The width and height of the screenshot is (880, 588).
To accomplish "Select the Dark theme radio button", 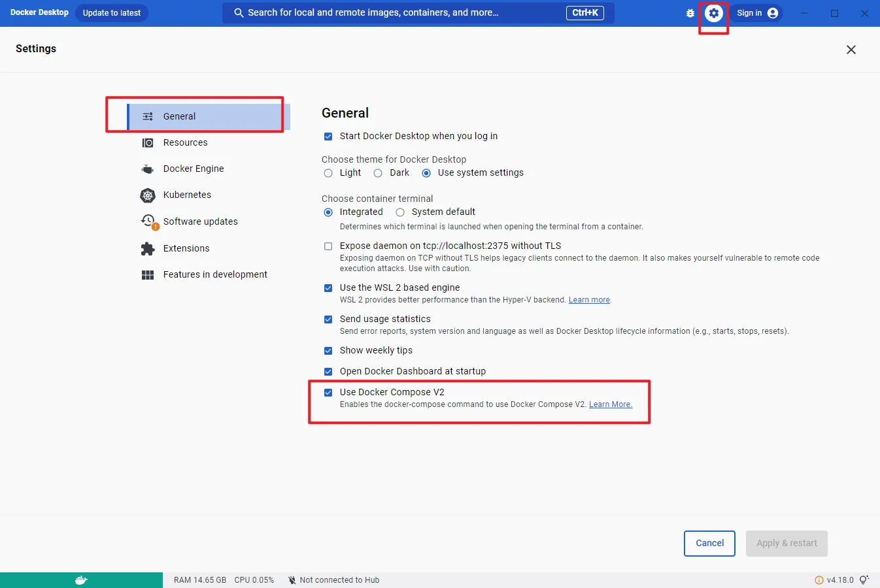I will coord(378,173).
